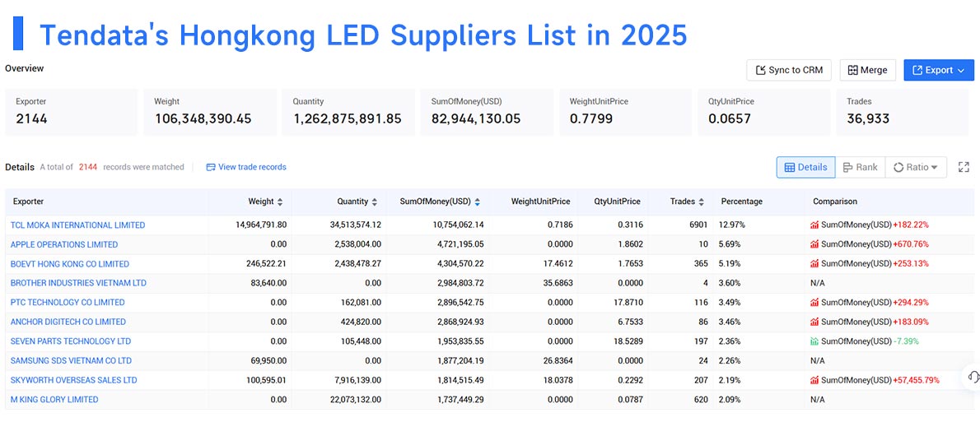Click the +294.29% comparison value
The height and width of the screenshot is (422, 980).
tap(911, 302)
